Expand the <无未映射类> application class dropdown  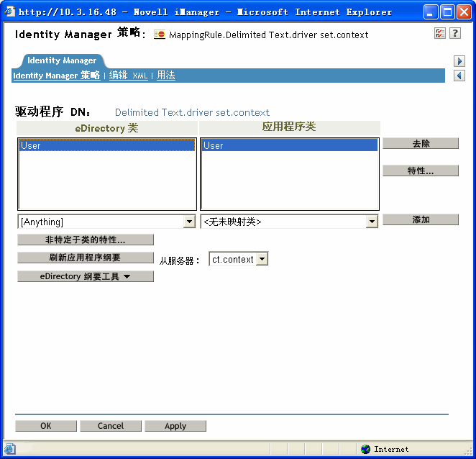point(372,222)
